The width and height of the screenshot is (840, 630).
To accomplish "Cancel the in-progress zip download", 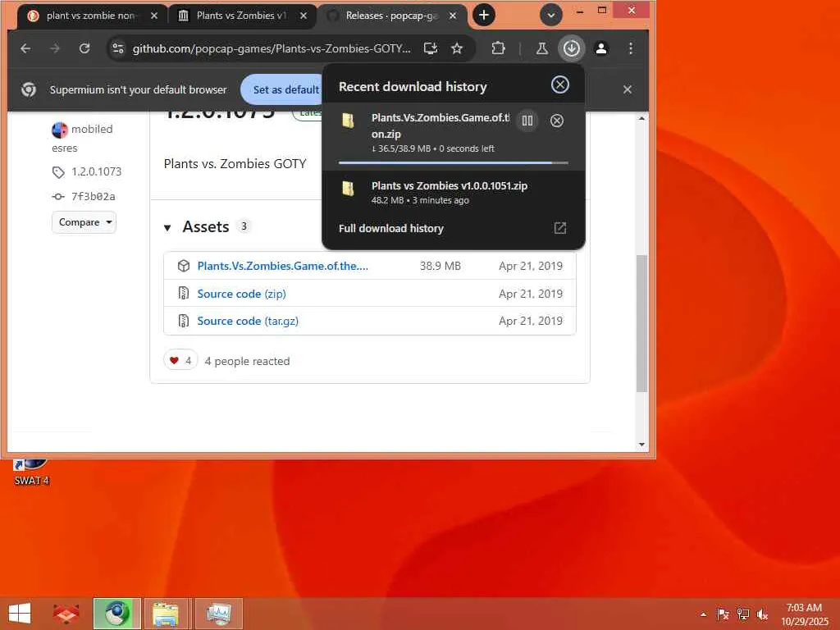I will (x=557, y=121).
